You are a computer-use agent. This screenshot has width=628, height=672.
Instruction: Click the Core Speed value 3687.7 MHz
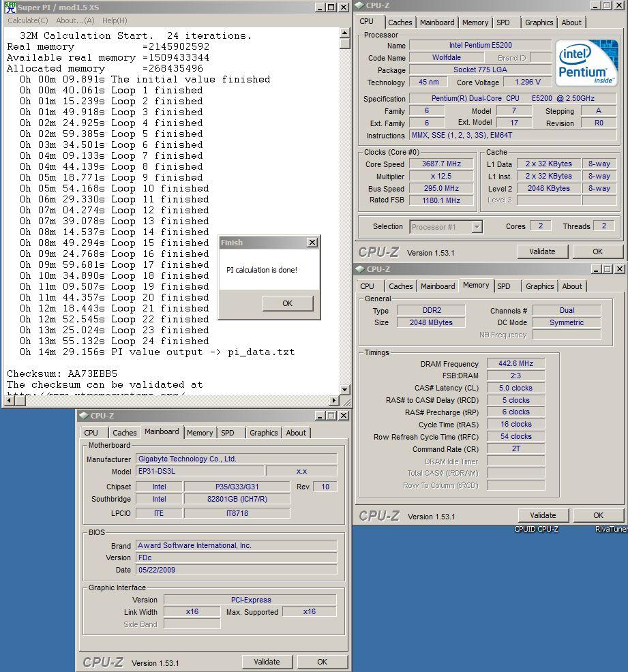pos(441,164)
